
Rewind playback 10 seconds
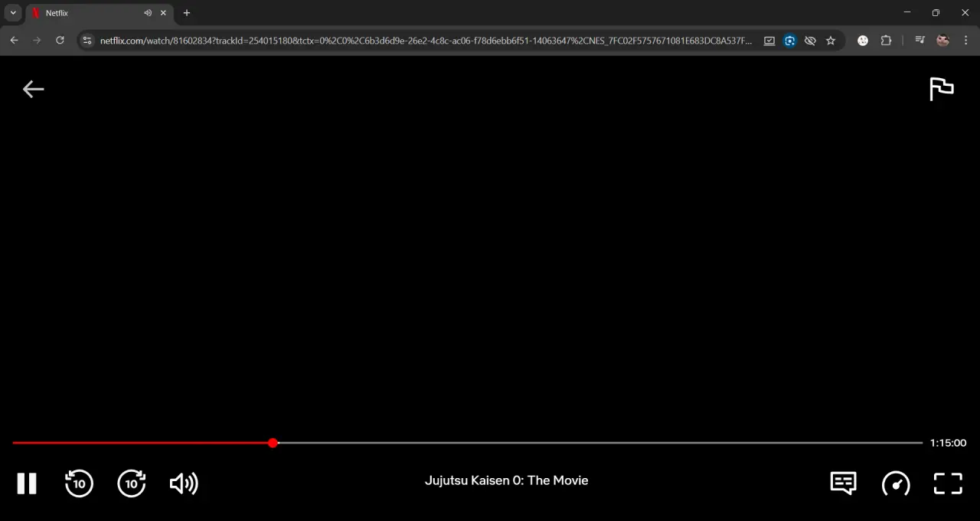79,483
